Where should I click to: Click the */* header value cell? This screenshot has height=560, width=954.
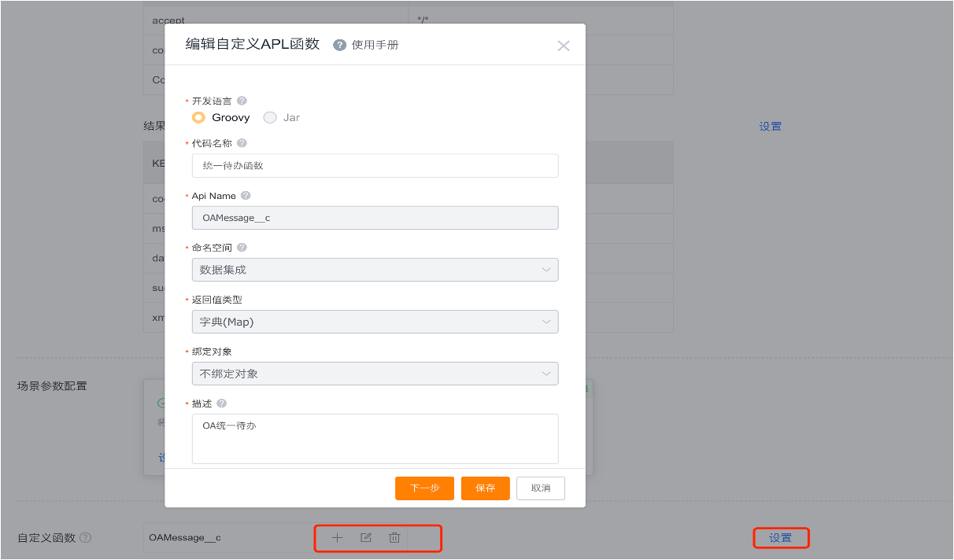point(423,20)
